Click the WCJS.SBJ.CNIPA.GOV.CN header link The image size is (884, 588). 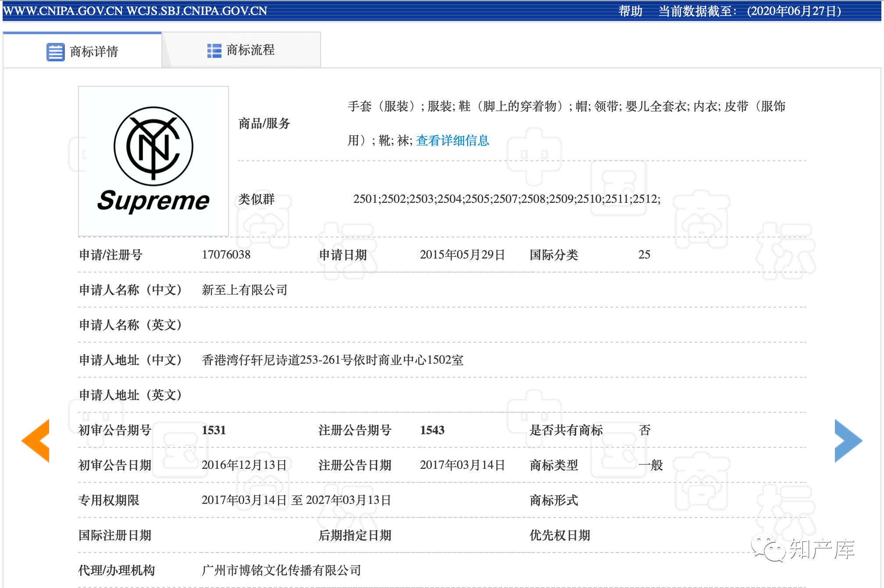[197, 11]
